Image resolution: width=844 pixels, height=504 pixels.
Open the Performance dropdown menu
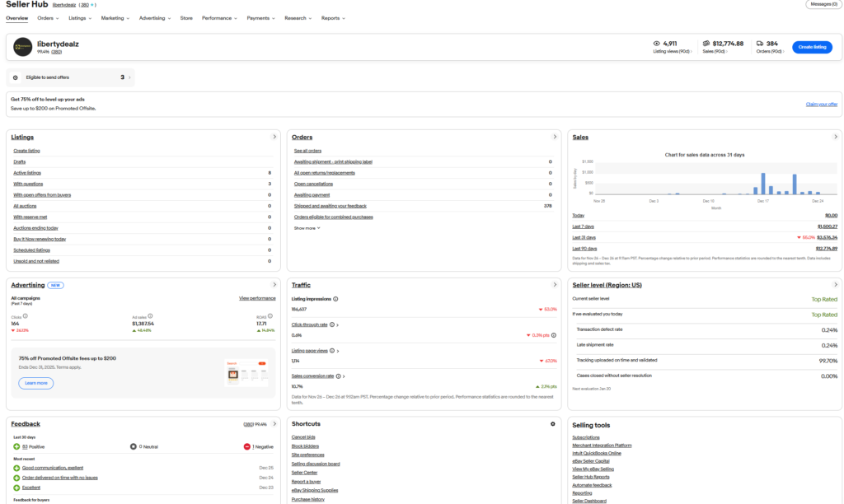point(218,17)
